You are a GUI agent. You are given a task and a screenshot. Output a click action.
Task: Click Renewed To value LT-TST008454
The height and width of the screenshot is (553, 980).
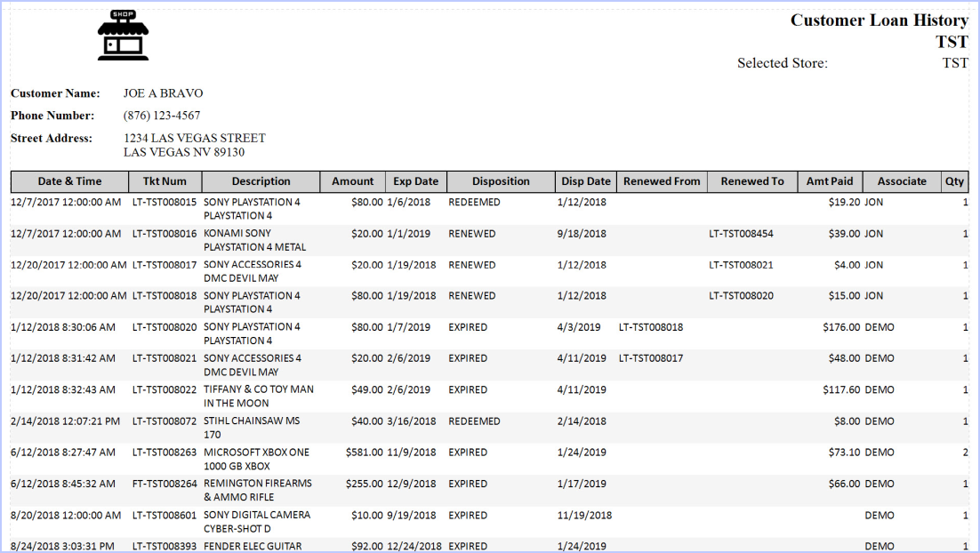tap(741, 234)
